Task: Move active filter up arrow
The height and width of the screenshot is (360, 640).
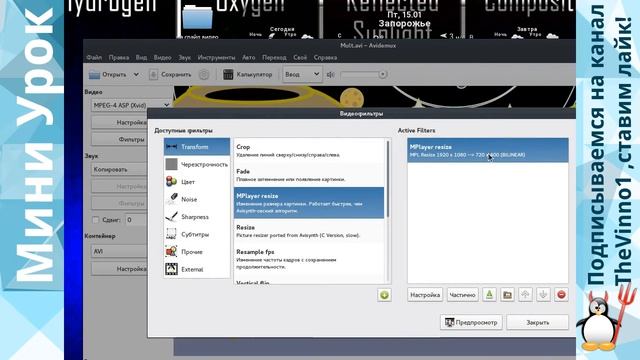Action: point(525,295)
